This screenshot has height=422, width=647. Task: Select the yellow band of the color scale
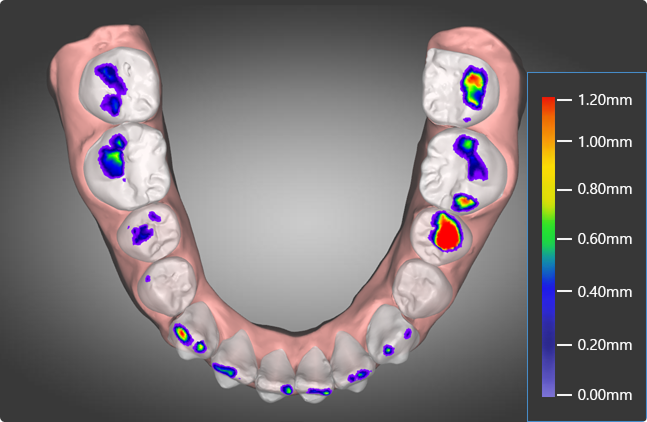tap(548, 192)
